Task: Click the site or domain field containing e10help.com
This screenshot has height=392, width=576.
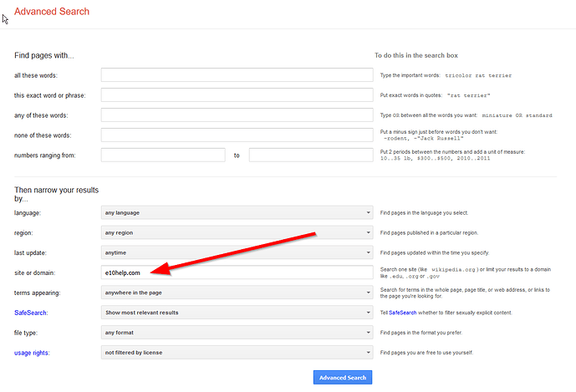Action: (x=236, y=272)
